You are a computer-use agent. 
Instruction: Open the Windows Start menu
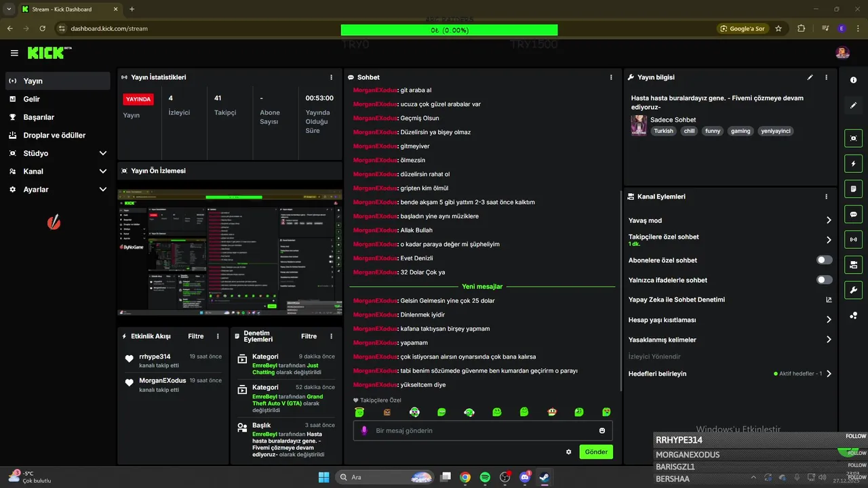(323, 477)
